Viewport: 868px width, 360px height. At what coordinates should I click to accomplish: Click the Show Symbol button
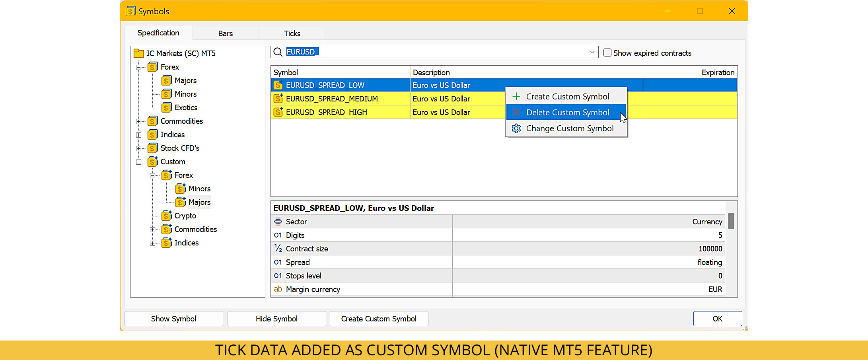[174, 319]
